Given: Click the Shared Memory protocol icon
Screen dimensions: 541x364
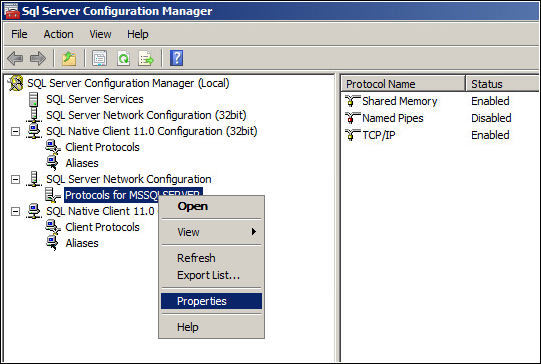Looking at the screenshot, I should click(x=352, y=101).
